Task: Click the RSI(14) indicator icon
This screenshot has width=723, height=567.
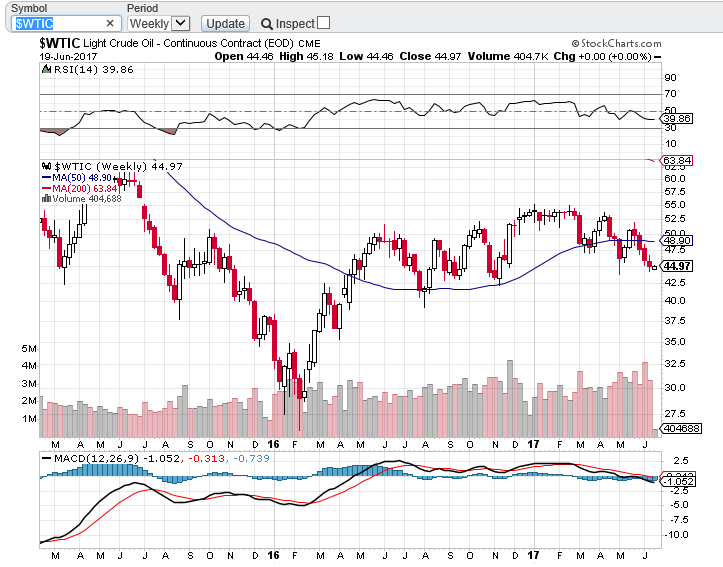Action: pos(47,69)
